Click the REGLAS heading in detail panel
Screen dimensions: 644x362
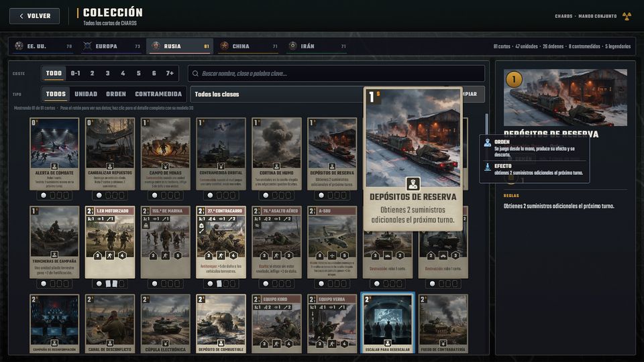point(511,196)
